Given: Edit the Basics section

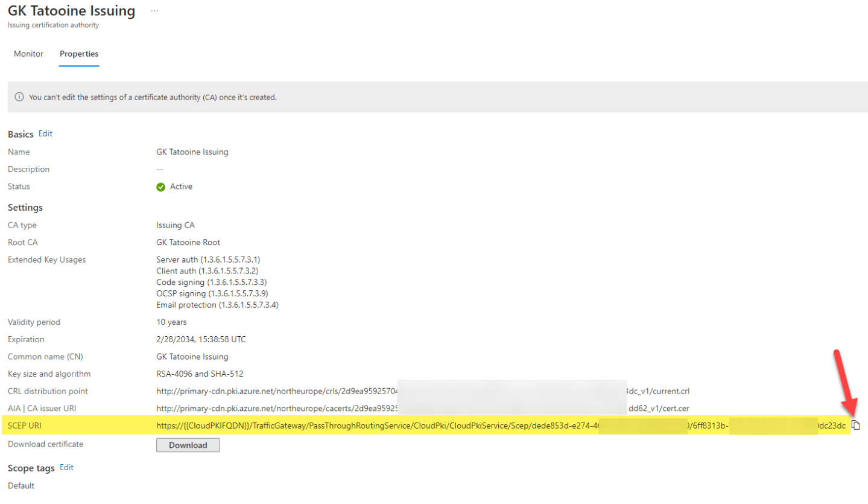Looking at the screenshot, I should [45, 134].
